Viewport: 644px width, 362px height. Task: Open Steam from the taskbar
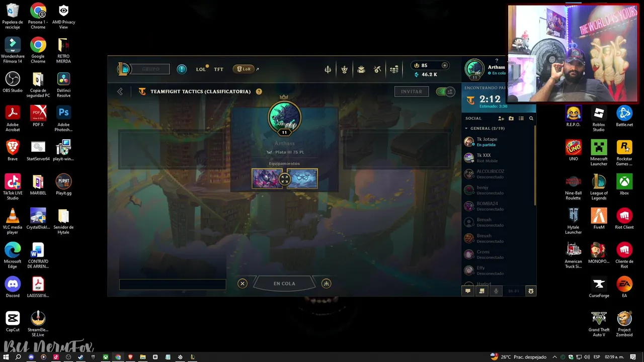click(80, 357)
